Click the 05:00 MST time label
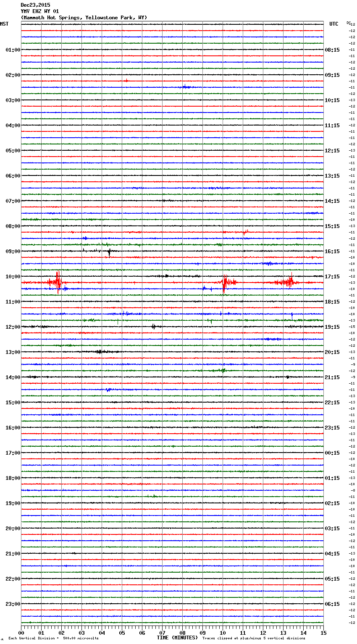Screen dimensions: 357x644 click(x=13, y=151)
